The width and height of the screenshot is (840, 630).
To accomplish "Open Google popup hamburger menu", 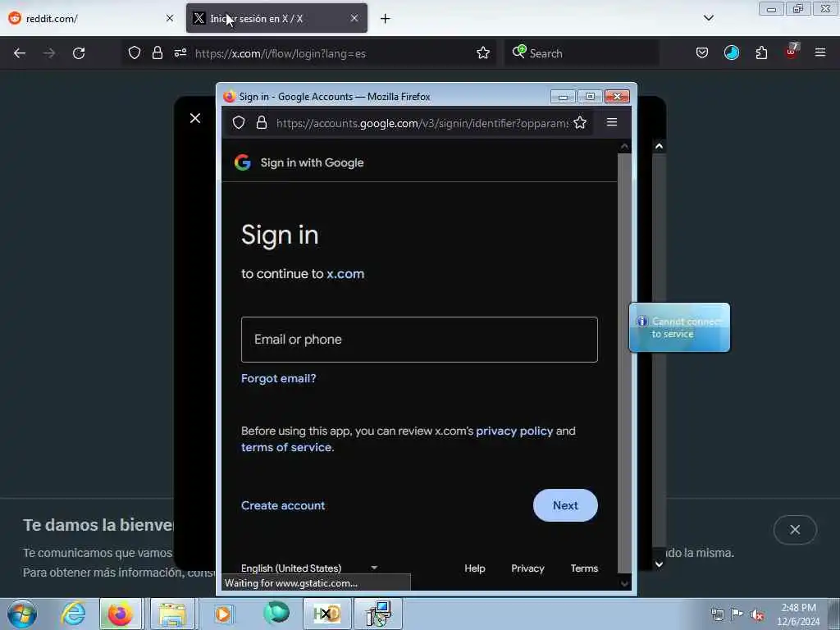I will [x=612, y=122].
